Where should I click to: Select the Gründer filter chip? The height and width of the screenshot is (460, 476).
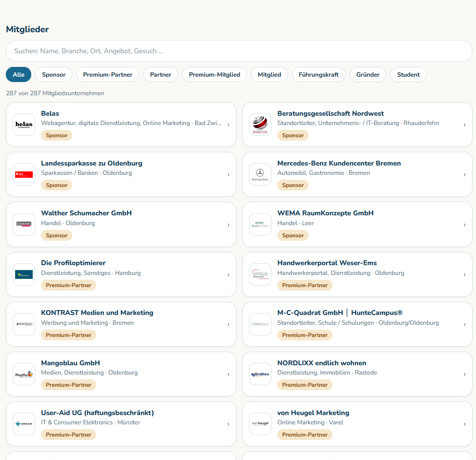pos(368,75)
